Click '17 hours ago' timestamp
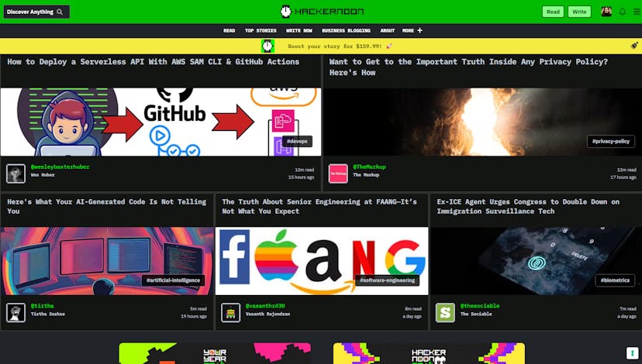 click(623, 177)
